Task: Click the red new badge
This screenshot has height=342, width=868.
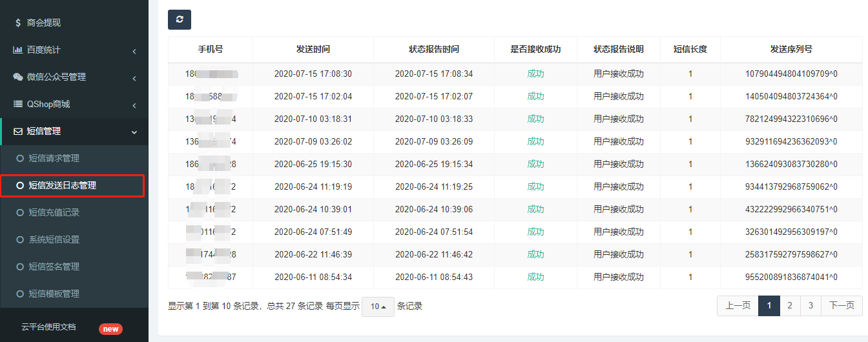Action: (x=110, y=329)
